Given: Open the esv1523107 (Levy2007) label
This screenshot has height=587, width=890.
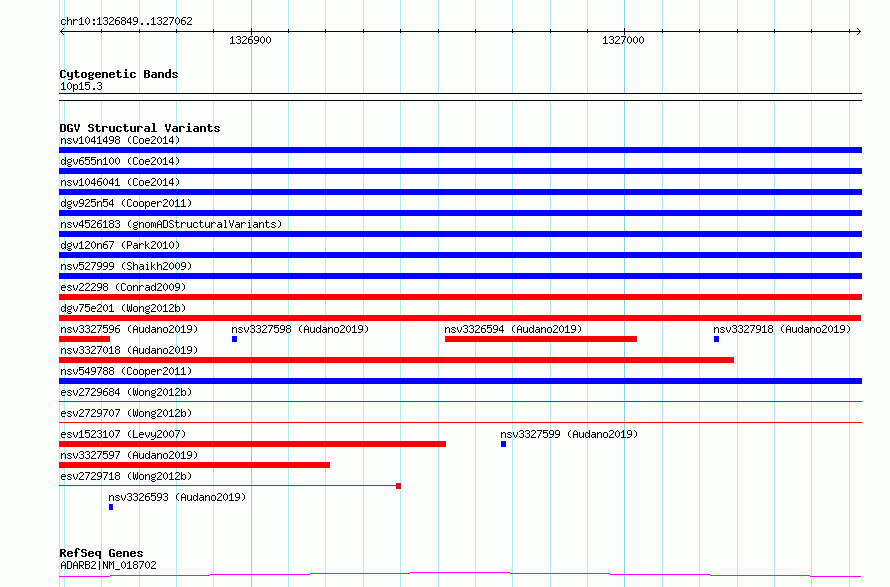Looking at the screenshot, I should pyautogui.click(x=123, y=434).
